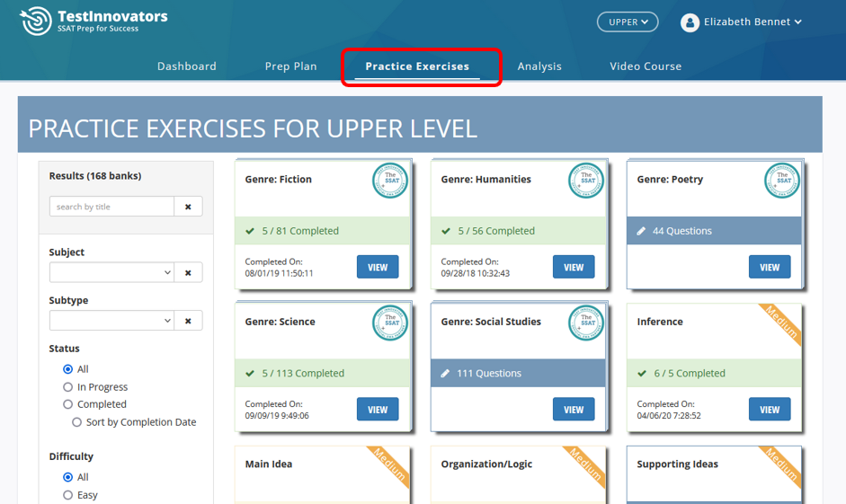Click the user avatar icon beside Elizabeth Bennet
The height and width of the screenshot is (504, 846).
coord(690,22)
